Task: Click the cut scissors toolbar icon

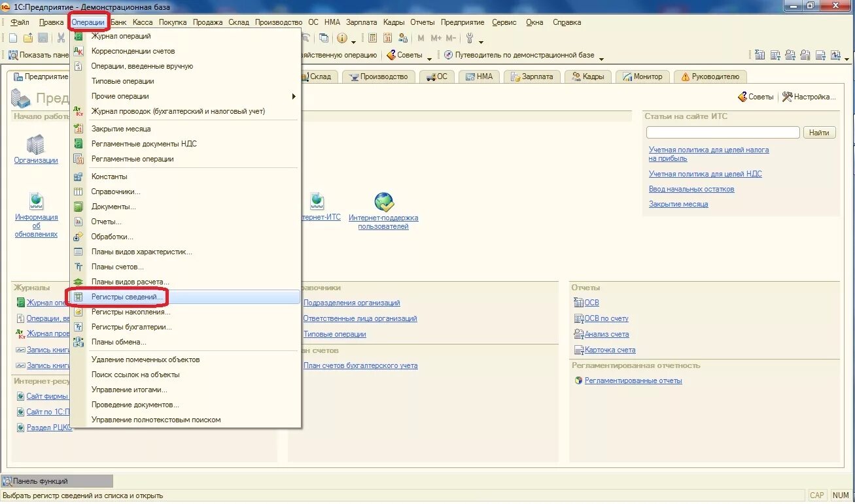Action: click(x=61, y=38)
